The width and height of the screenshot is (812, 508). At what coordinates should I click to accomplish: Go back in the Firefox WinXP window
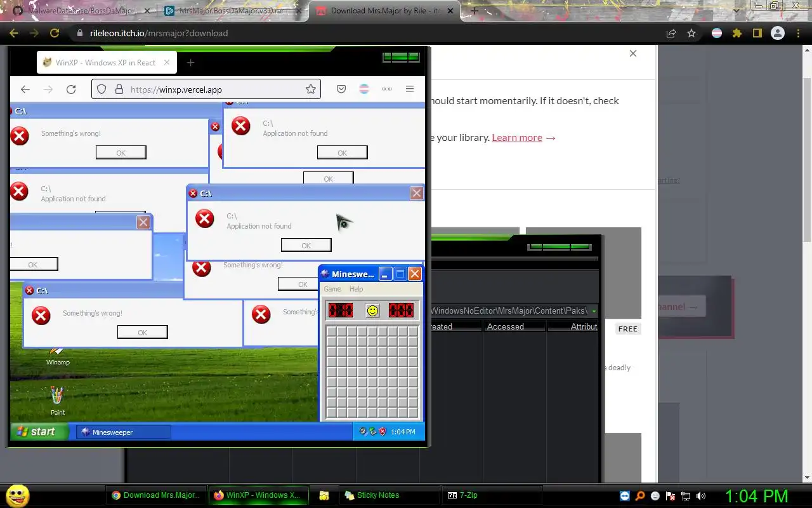pos(25,90)
